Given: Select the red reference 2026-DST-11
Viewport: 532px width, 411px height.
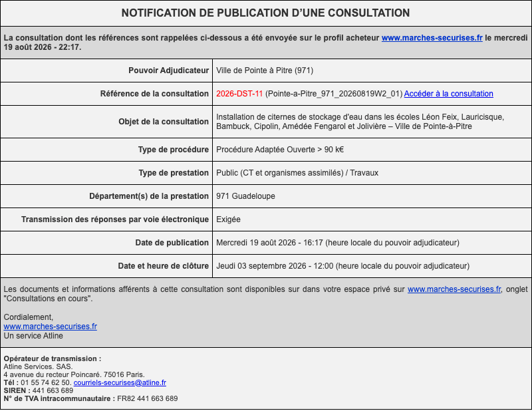Looking at the screenshot, I should 239,94.
